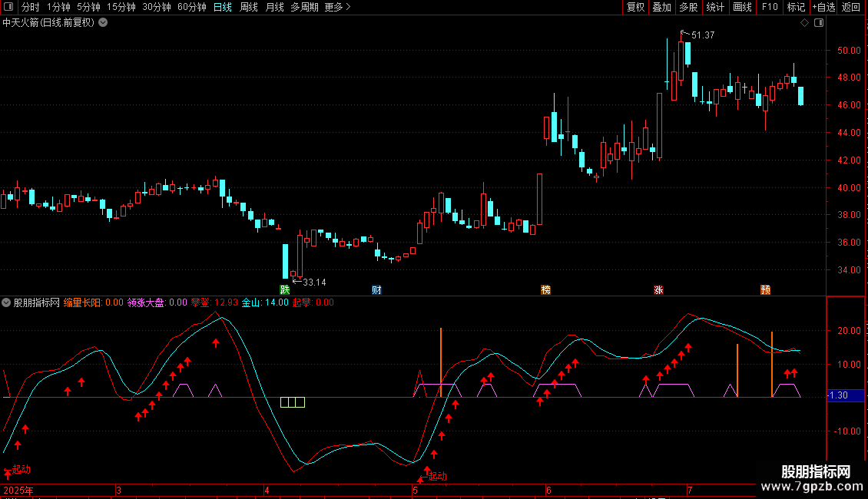Select the 15分钟 period

(121, 7)
